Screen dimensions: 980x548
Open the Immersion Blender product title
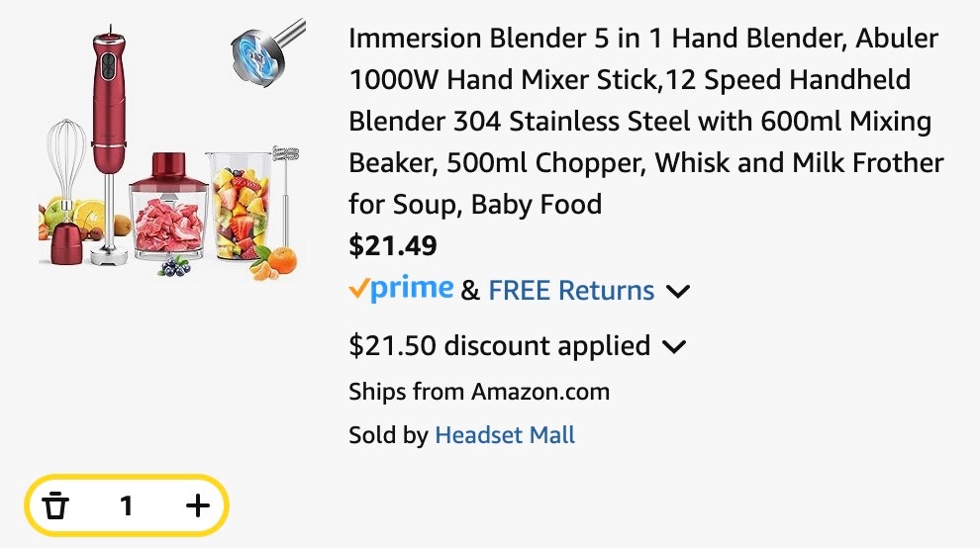click(645, 122)
